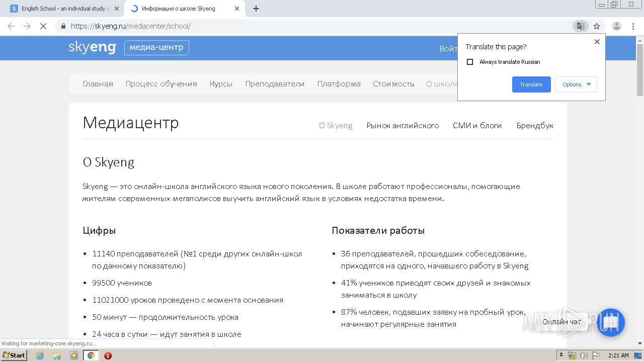Screen dimensions: 644x362
Task: Click the Войти login link
Action: (x=448, y=48)
